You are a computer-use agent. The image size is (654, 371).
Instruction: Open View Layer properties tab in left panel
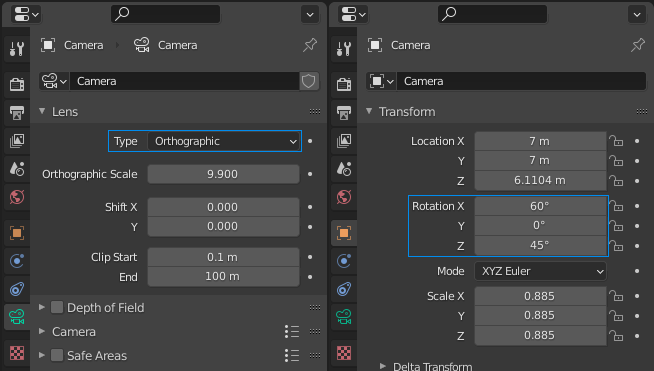click(17, 141)
